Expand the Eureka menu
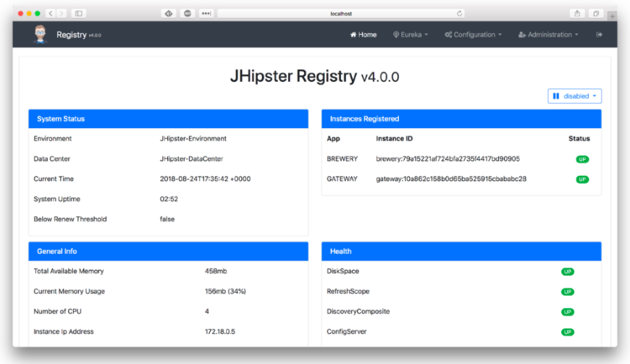This screenshot has height=364, width=630. click(x=411, y=35)
